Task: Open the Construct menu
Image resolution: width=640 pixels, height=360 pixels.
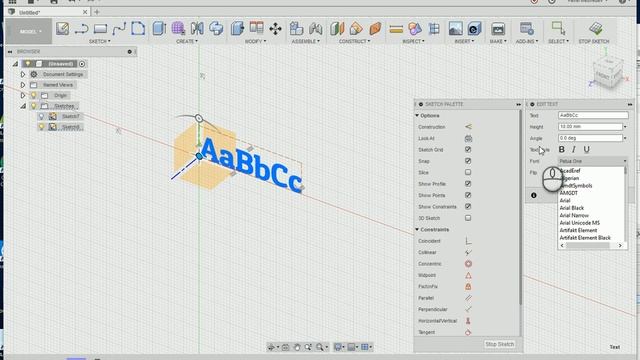Action: (354, 41)
